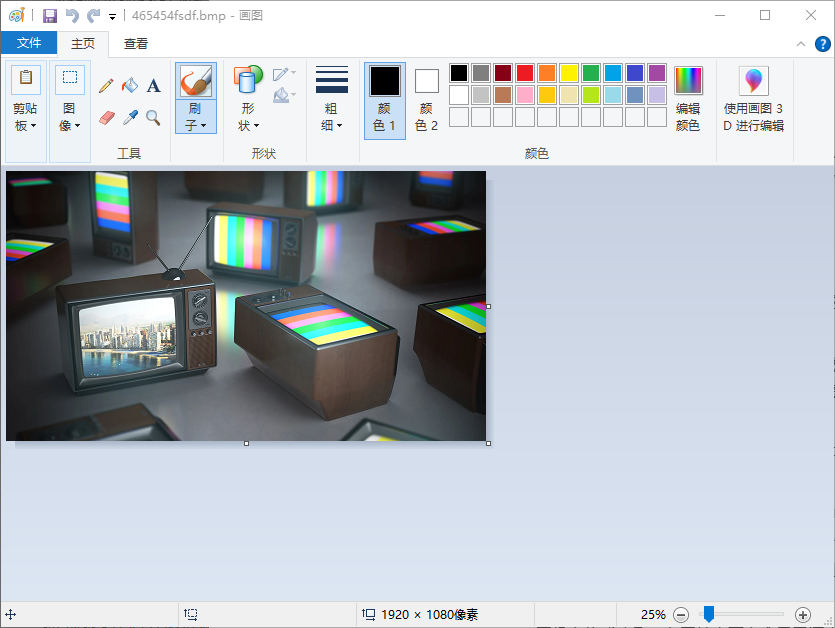The height and width of the screenshot is (628, 835).
Task: Click the Undo arrow icon
Action: [72, 15]
